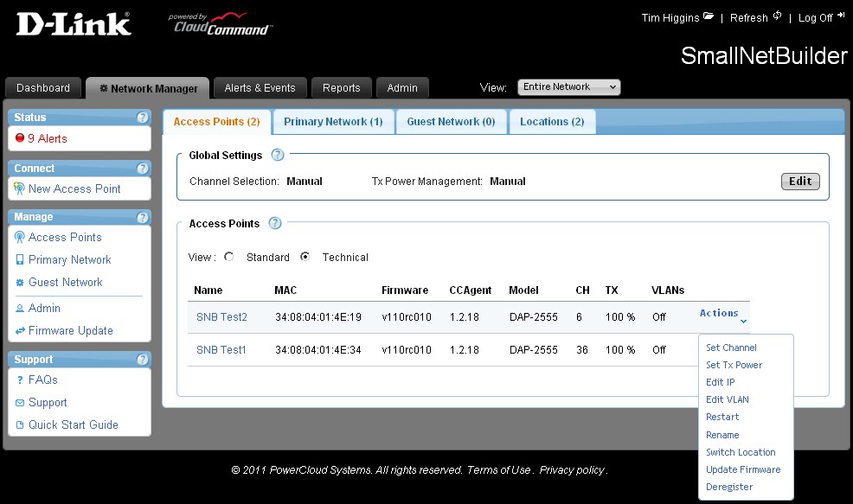The height and width of the screenshot is (504, 853).
Task: Open help icon in Manage panel header
Action: pos(143,218)
